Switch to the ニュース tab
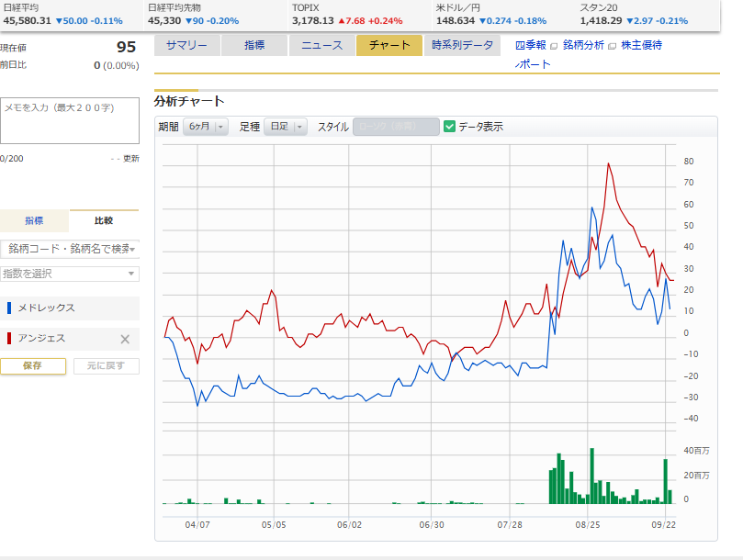The width and height of the screenshot is (743, 560). coord(321,45)
